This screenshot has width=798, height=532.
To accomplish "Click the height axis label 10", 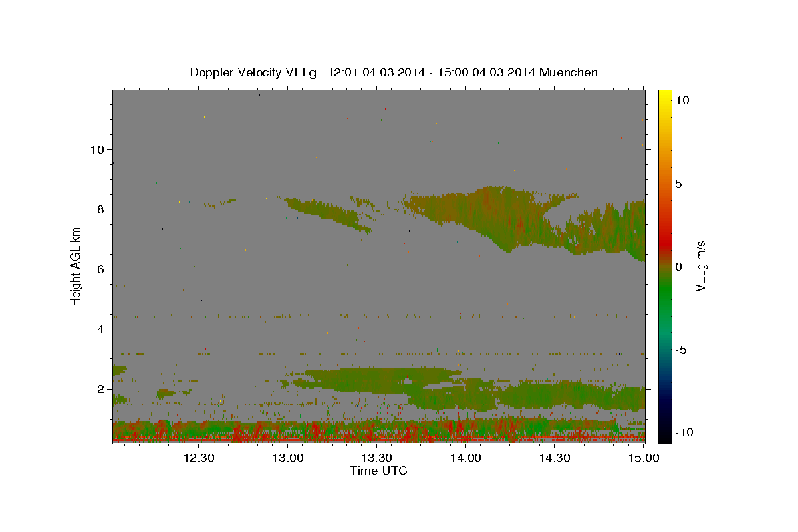I will click(96, 150).
